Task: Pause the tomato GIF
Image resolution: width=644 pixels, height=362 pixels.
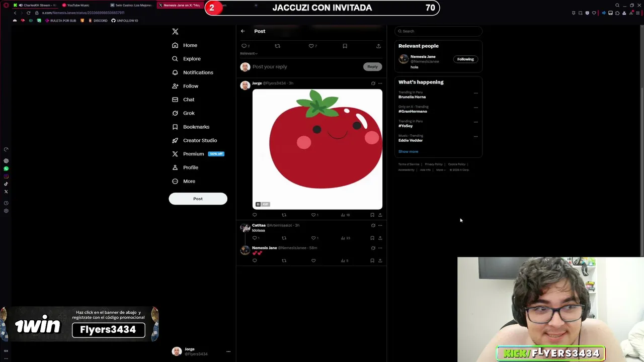Action: click(258, 204)
